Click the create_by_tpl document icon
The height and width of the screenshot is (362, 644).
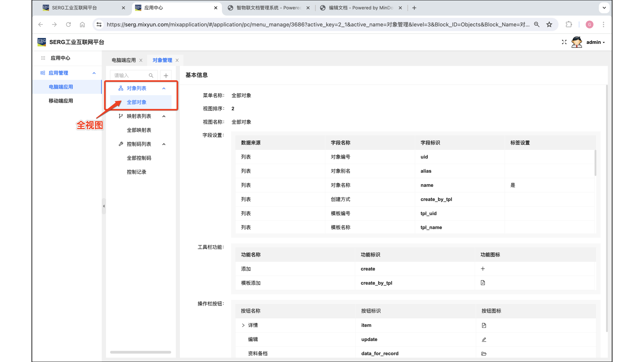pyautogui.click(x=483, y=283)
